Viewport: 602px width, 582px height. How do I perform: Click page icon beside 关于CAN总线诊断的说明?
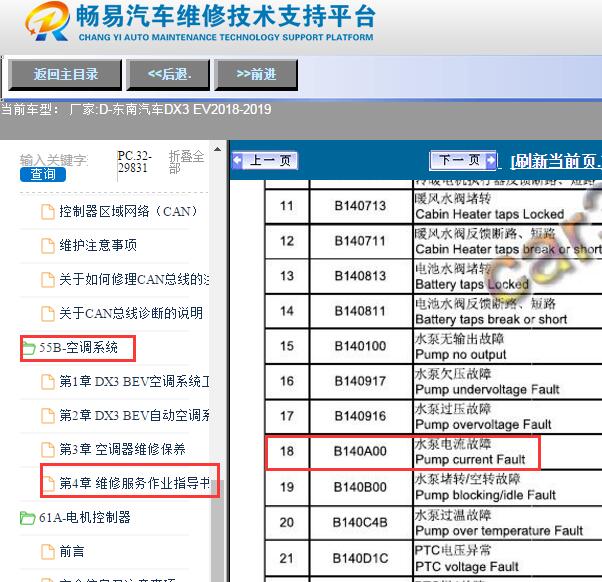(48, 314)
